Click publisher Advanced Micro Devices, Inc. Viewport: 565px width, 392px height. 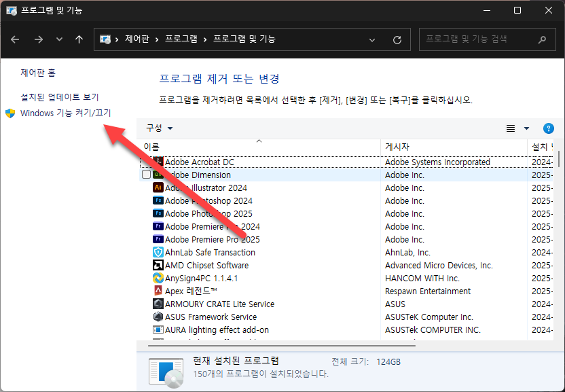[439, 266]
